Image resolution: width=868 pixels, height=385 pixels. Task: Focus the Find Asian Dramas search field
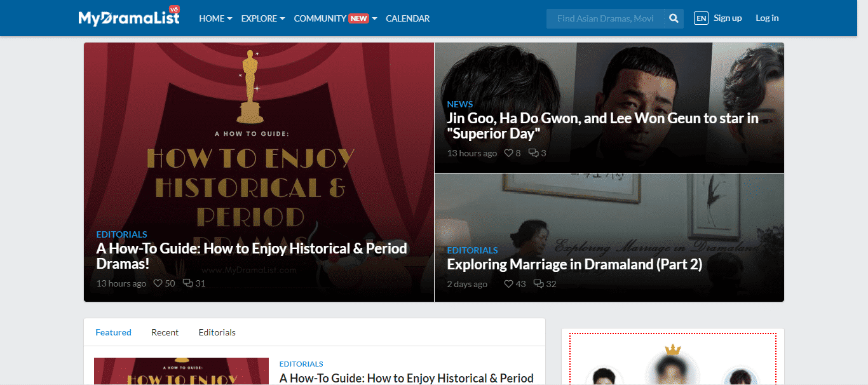point(606,18)
